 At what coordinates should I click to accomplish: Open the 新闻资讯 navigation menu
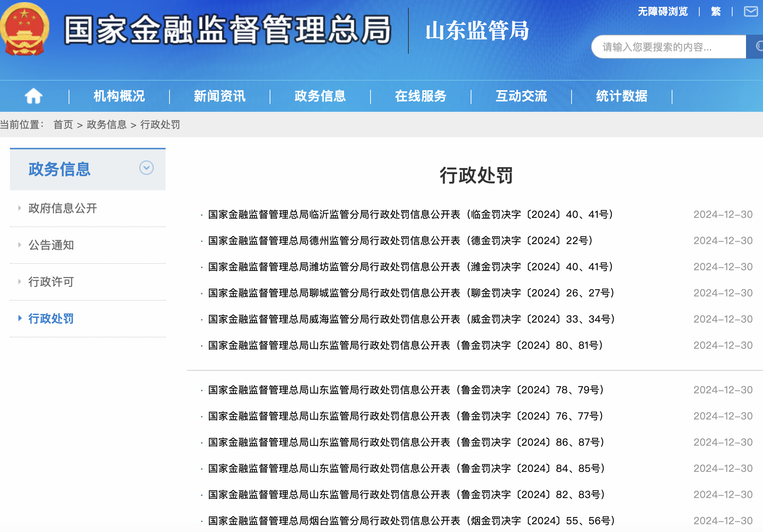[219, 96]
